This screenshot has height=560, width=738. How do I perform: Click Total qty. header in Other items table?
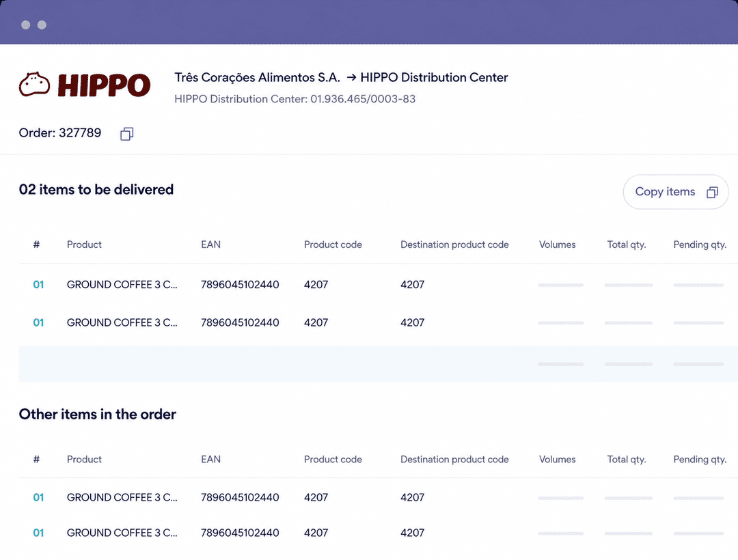[627, 460]
